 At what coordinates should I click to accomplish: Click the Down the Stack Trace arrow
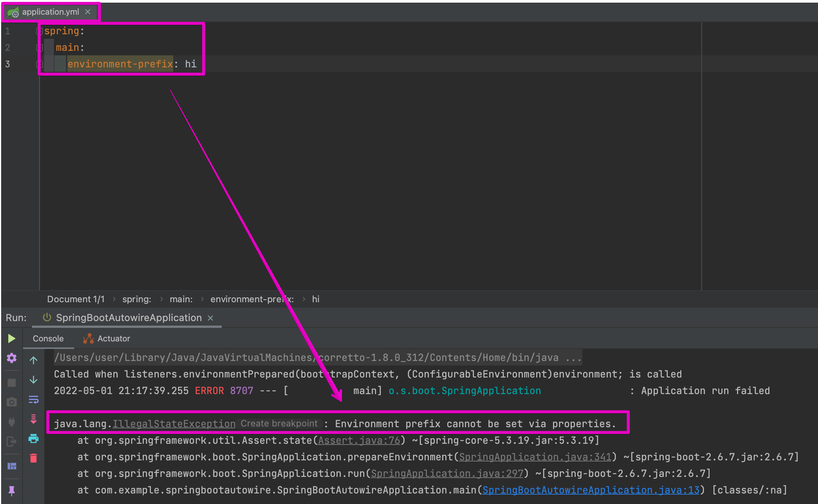(x=34, y=380)
